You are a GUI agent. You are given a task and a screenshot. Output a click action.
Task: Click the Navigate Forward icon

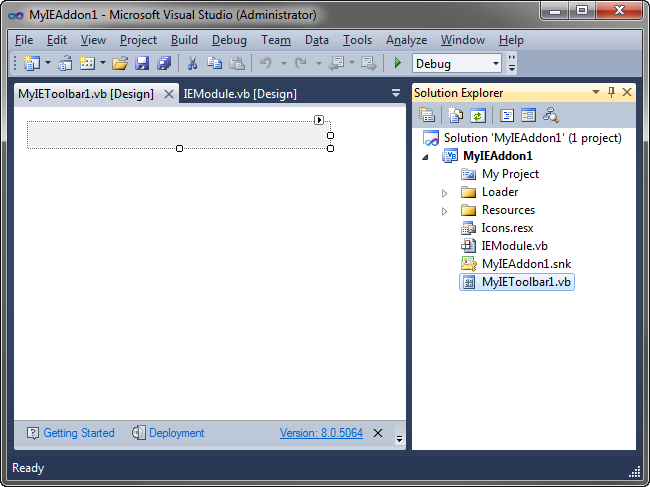[369, 63]
